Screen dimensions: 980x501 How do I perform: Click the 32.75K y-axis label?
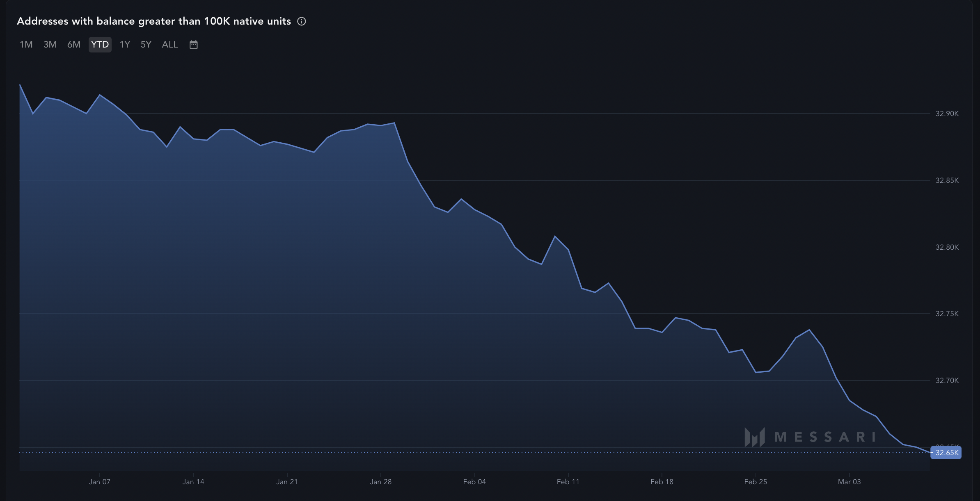[x=947, y=314]
